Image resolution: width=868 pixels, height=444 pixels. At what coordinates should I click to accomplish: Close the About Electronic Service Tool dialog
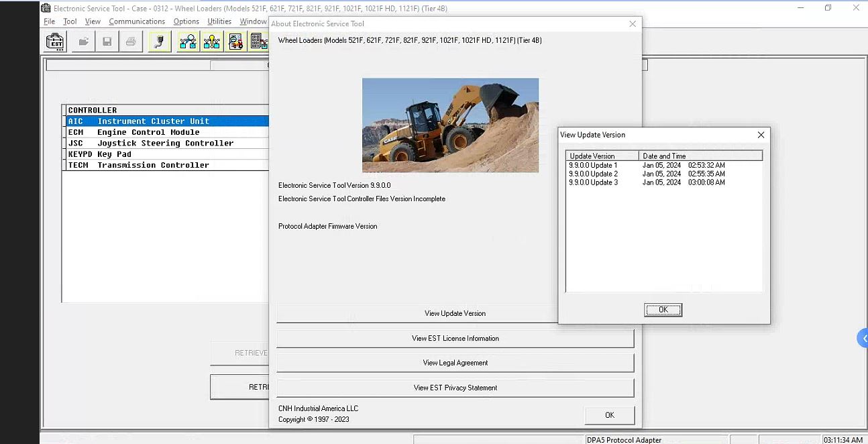click(x=633, y=23)
